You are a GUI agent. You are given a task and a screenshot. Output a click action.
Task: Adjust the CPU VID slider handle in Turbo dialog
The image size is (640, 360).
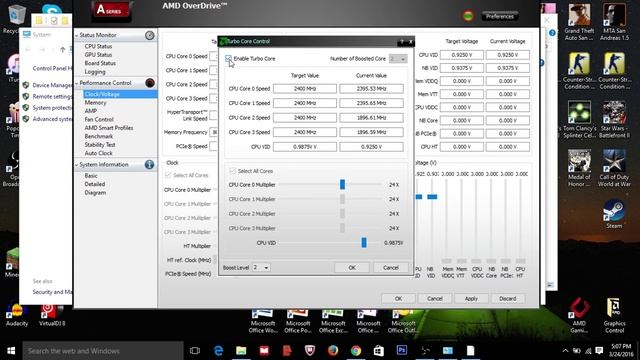pyautogui.click(x=364, y=242)
